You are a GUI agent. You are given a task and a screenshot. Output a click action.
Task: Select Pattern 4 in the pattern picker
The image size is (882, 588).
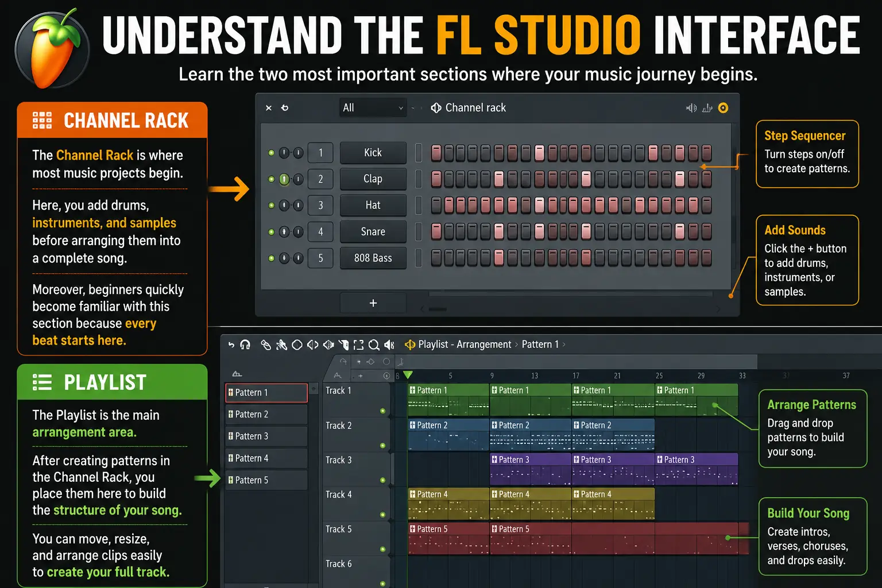coord(266,458)
